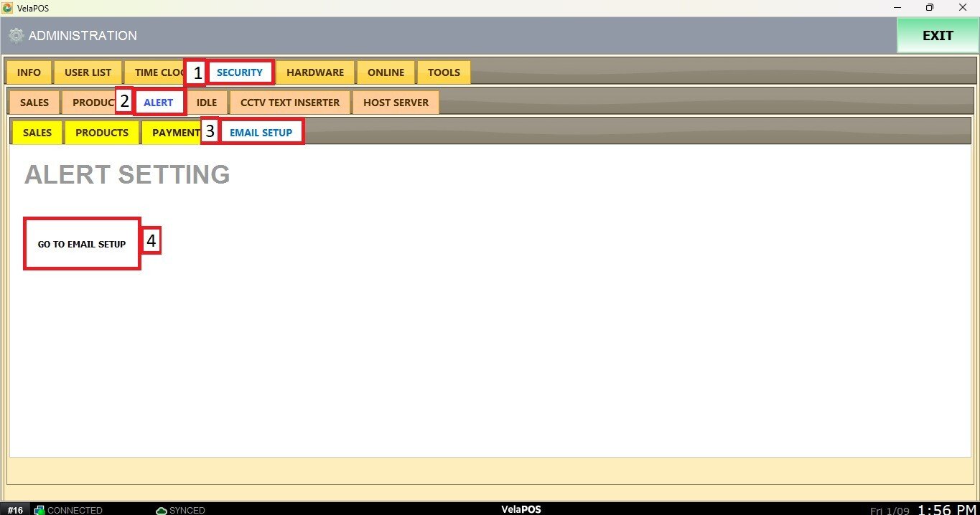This screenshot has width=980, height=515.
Task: Click the GO TO EMAIL SETUP button
Action: (x=82, y=244)
